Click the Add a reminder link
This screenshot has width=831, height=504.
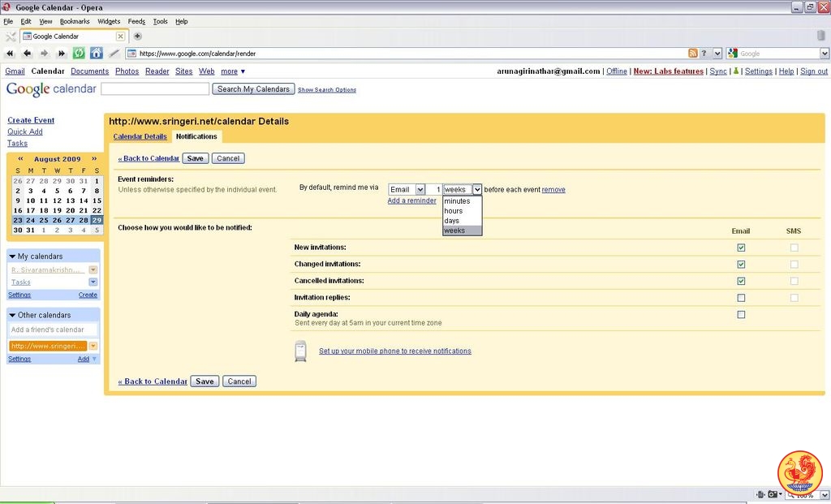(411, 200)
